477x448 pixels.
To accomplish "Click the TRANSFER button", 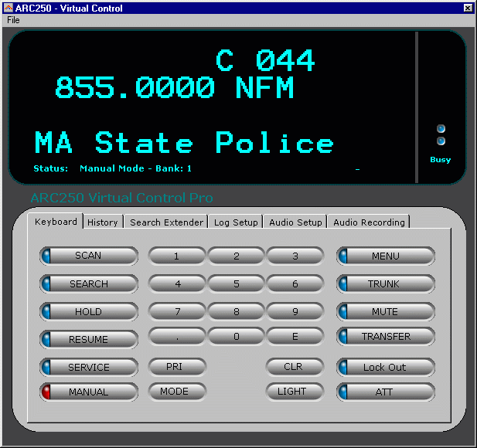I will click(x=386, y=337).
